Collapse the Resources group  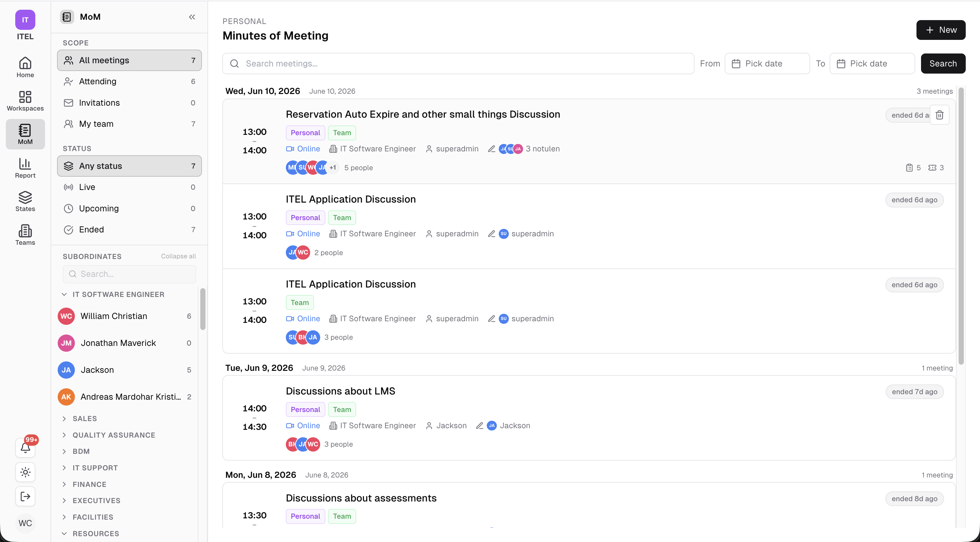64,533
